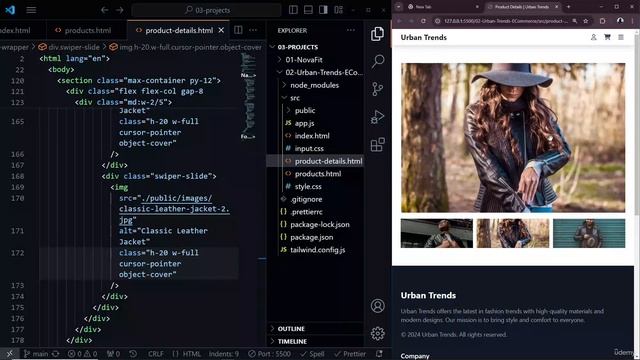The width and height of the screenshot is (640, 360).
Task: Open tailwind.config.js in the explorer
Action: click(x=318, y=249)
